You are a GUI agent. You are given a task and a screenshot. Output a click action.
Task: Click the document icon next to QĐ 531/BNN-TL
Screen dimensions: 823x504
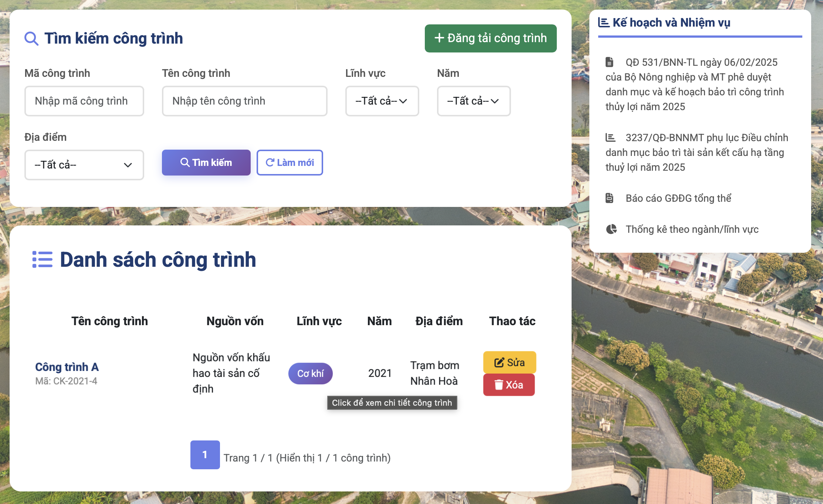(610, 62)
